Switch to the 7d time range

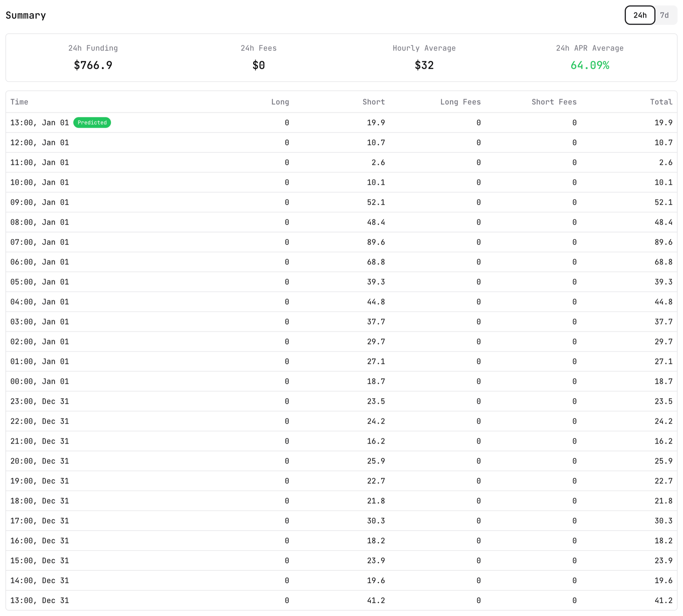click(x=664, y=15)
